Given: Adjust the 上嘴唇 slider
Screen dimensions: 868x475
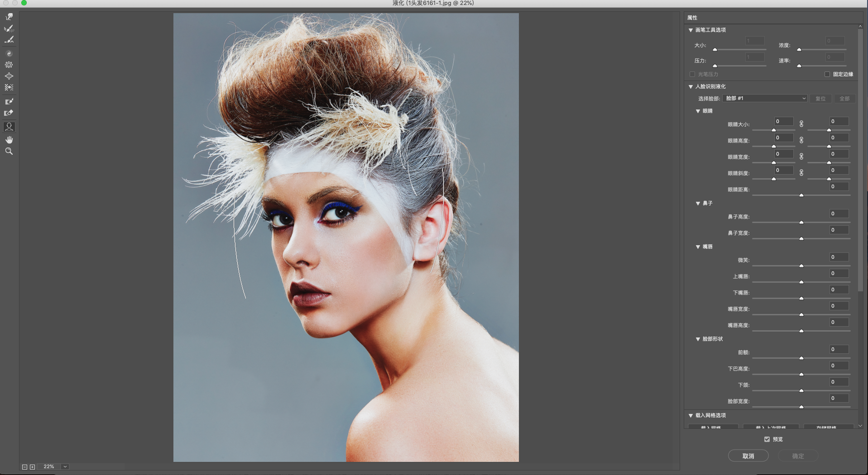Looking at the screenshot, I should click(801, 282).
